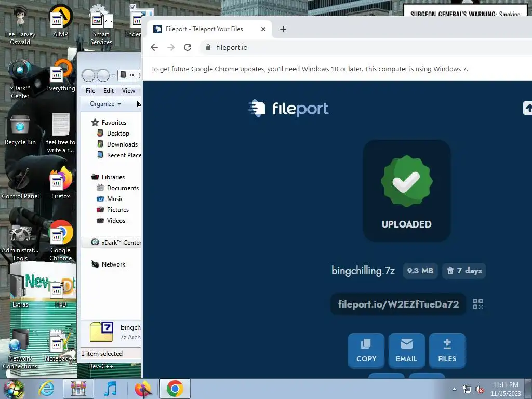Image resolution: width=532 pixels, height=399 pixels.
Task: Open the File menu in Explorer
Action: (x=90, y=91)
